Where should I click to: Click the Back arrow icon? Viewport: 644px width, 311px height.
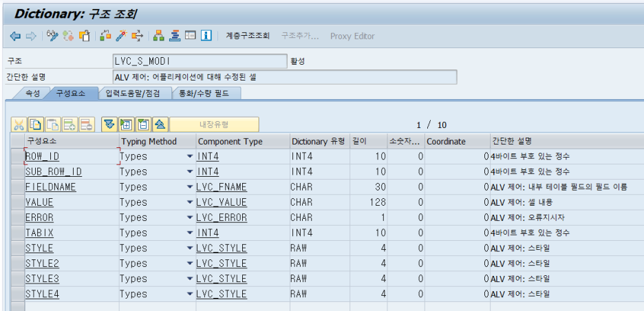coord(15,36)
